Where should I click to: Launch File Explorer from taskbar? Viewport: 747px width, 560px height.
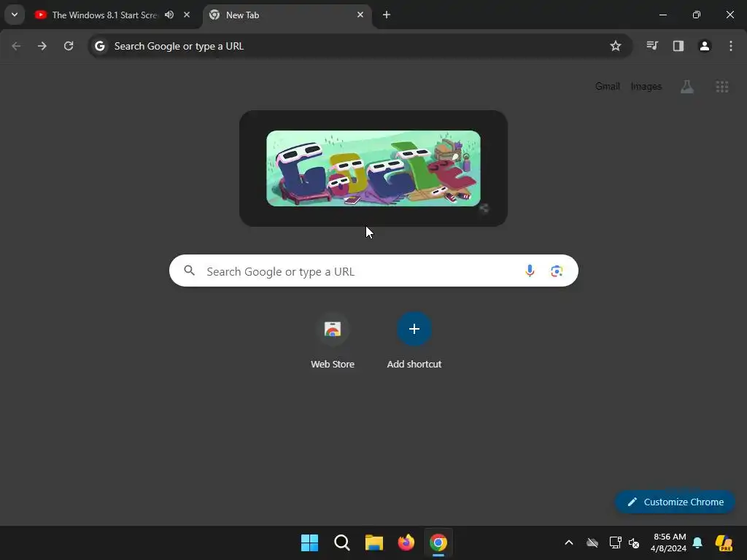click(x=374, y=542)
